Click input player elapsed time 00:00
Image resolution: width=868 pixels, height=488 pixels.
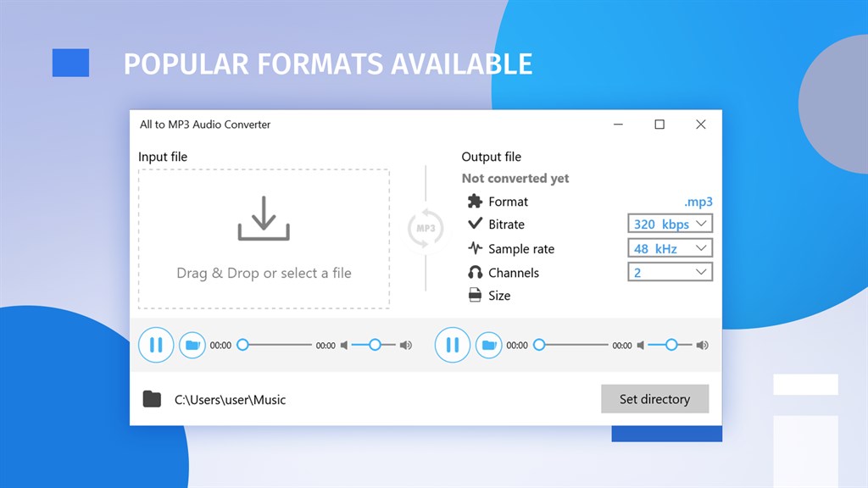pos(220,346)
